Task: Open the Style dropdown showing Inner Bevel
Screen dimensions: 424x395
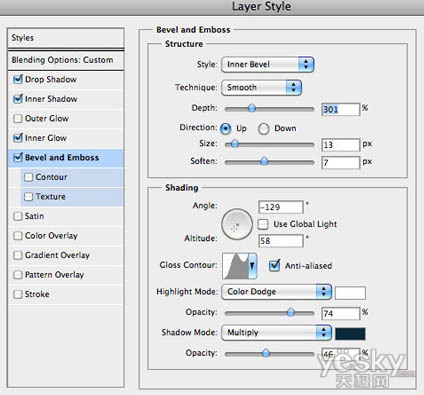Action: tap(267, 64)
